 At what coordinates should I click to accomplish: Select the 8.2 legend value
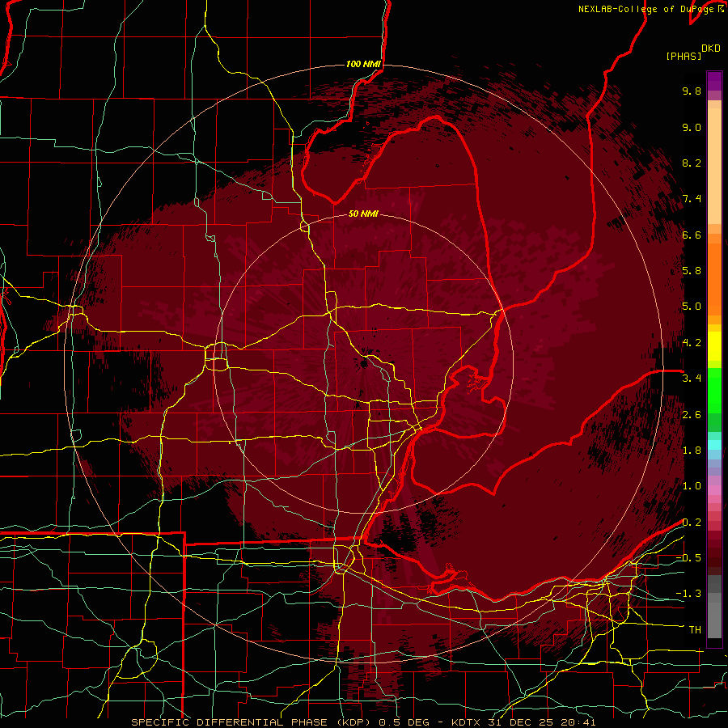click(692, 163)
